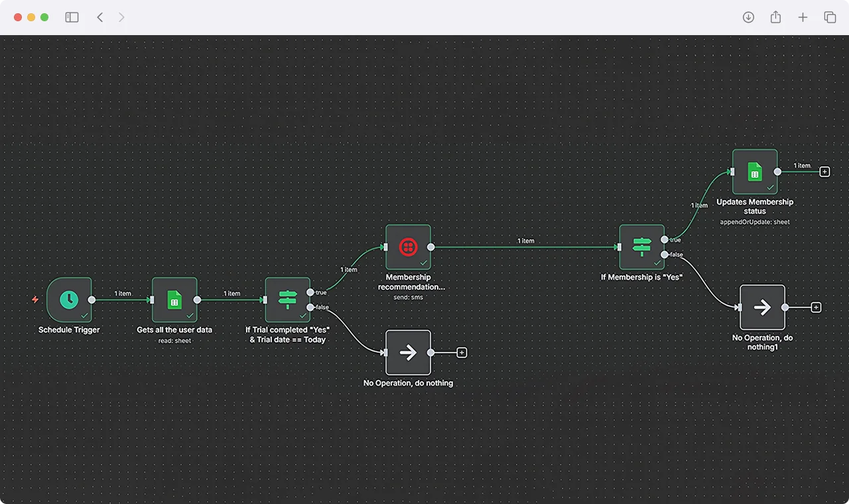849x504 pixels.
Task: Click true output of If Membership node
Action: tap(665, 239)
